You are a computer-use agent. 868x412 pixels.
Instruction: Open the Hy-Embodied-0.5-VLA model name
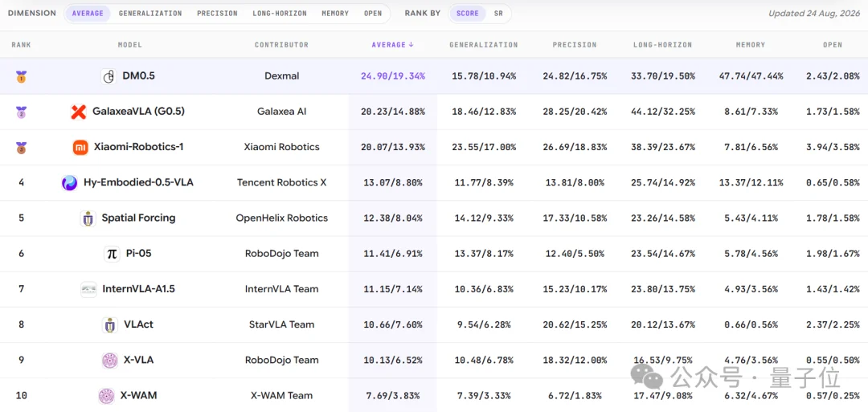pyautogui.click(x=138, y=182)
